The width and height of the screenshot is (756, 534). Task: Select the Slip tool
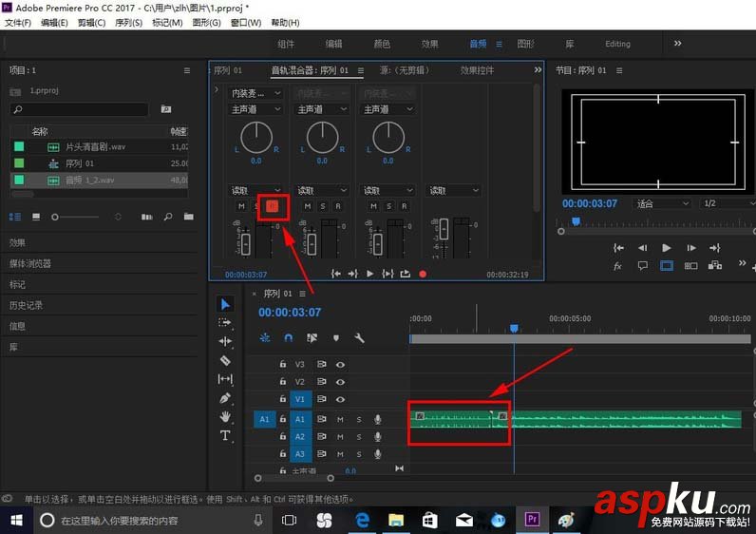pos(225,379)
